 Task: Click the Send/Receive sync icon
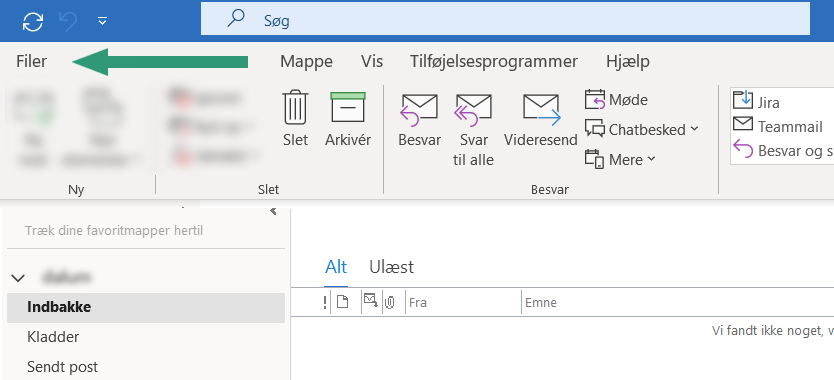[x=33, y=21]
